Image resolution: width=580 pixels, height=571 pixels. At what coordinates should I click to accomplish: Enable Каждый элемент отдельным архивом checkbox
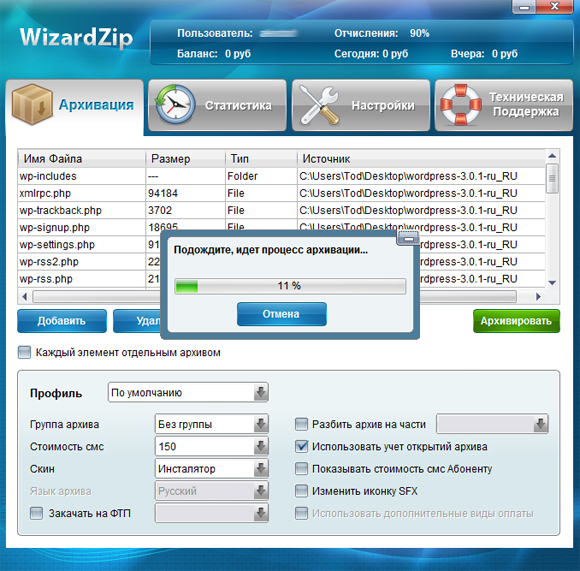pyautogui.click(x=24, y=352)
